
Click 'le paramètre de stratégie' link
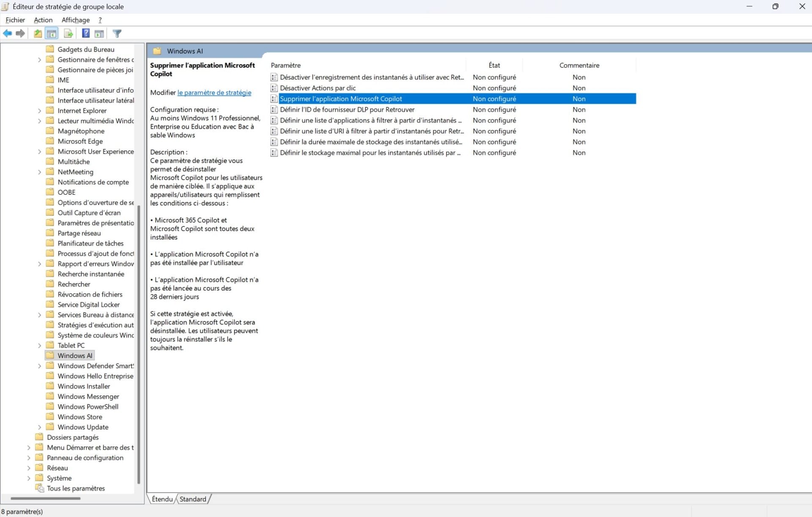coord(214,93)
